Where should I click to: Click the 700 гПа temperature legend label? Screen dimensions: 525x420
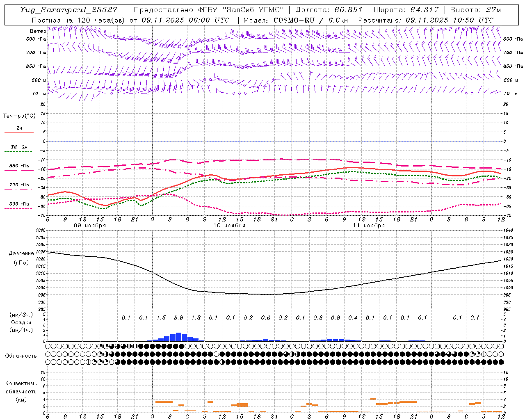(x=19, y=185)
